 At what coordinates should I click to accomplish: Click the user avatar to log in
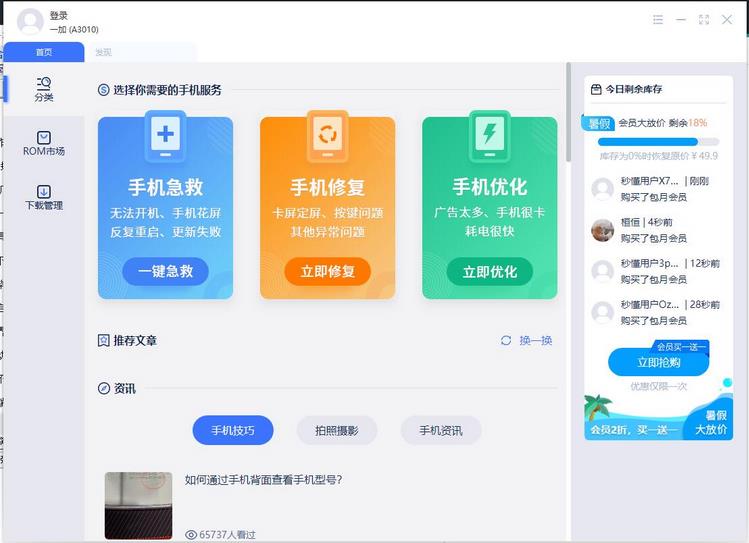pyautogui.click(x=30, y=22)
